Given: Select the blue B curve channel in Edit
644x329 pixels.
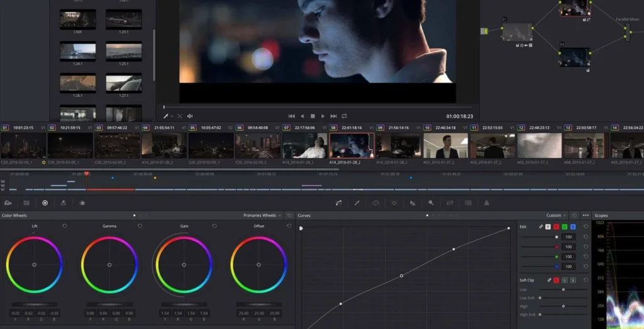Looking at the screenshot, I should [573, 226].
